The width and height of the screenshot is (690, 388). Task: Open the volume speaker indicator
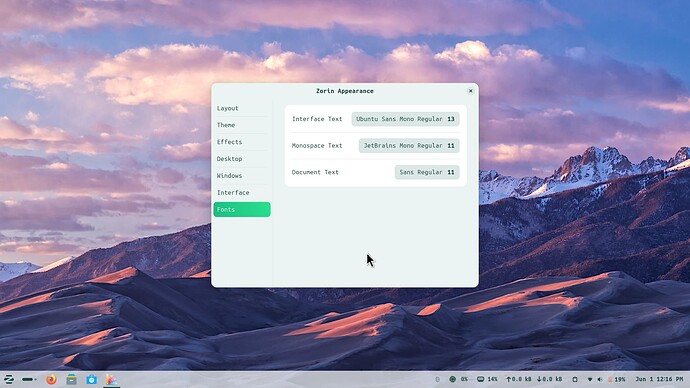pyautogui.click(x=599, y=379)
